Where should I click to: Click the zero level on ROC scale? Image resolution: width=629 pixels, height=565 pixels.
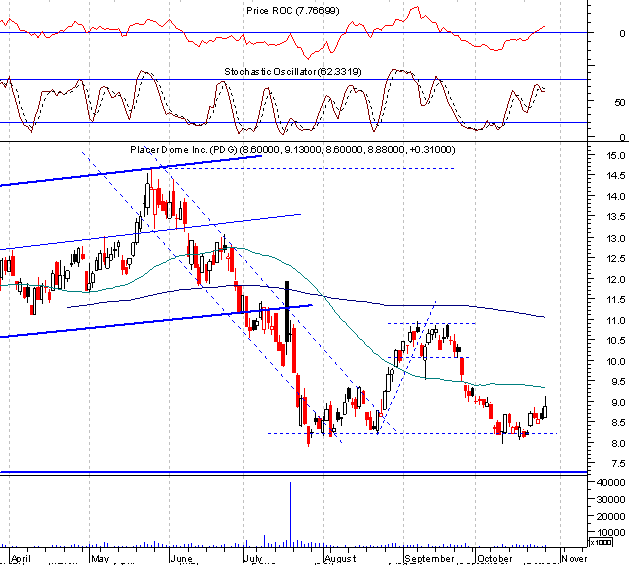pos(622,33)
